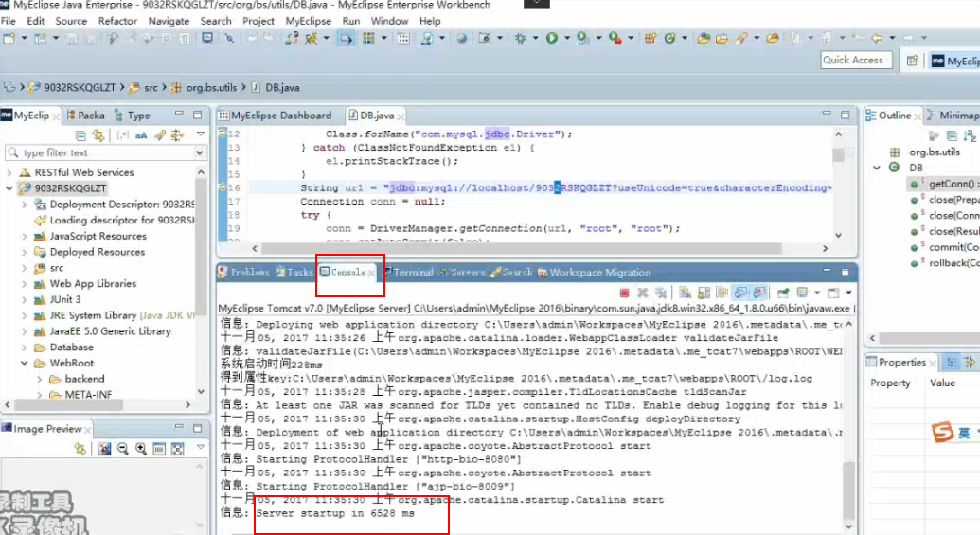The image size is (980, 535).
Task: Click the explorer tree horizontal scrollbar
Action: [67, 405]
